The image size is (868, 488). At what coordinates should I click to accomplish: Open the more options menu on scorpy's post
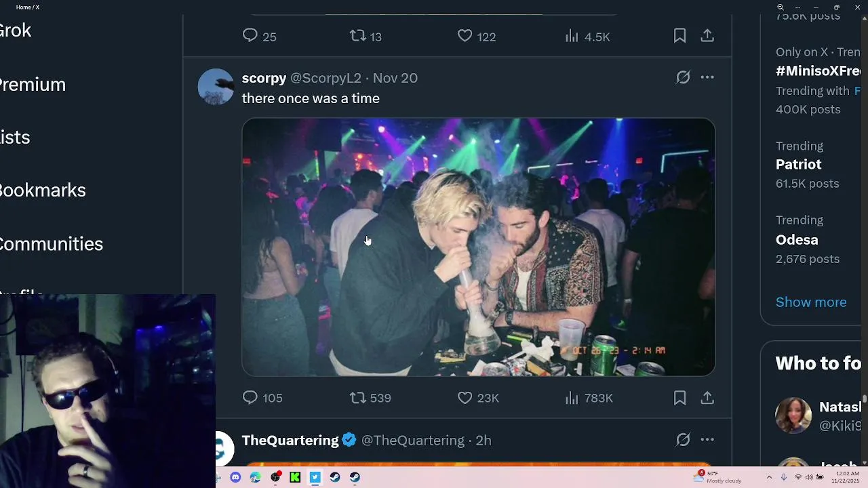[707, 77]
